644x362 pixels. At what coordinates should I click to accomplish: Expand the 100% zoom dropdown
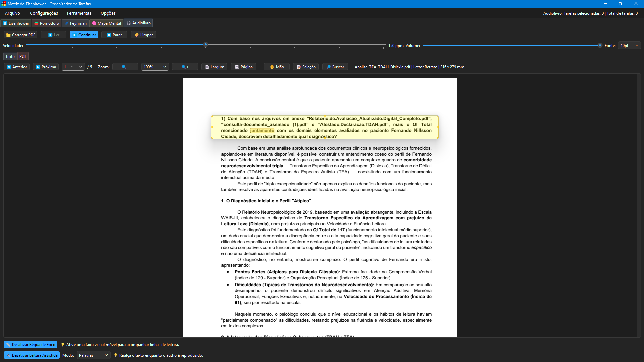click(x=155, y=67)
